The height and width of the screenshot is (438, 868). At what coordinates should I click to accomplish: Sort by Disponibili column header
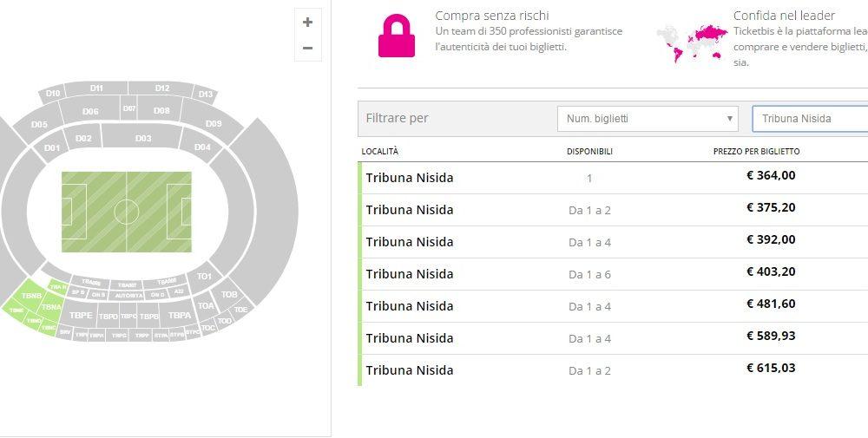pyautogui.click(x=589, y=152)
